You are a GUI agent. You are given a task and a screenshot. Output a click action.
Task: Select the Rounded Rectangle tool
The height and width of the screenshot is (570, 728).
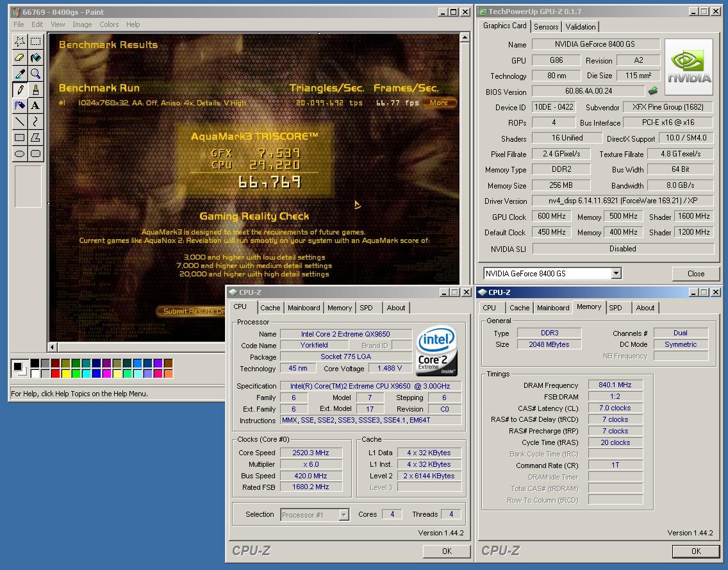click(x=35, y=154)
